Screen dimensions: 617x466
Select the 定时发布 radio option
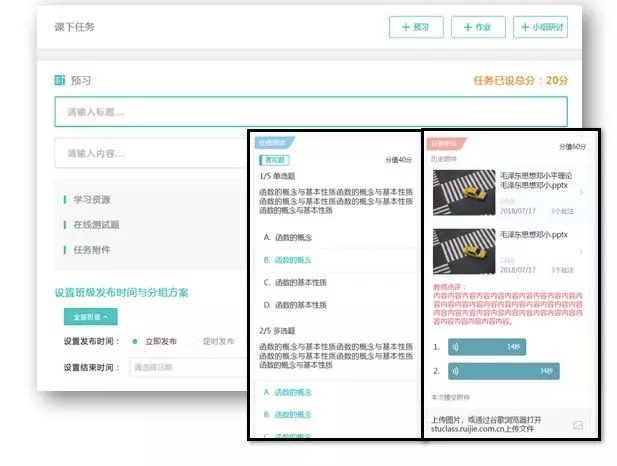[x=193, y=341]
